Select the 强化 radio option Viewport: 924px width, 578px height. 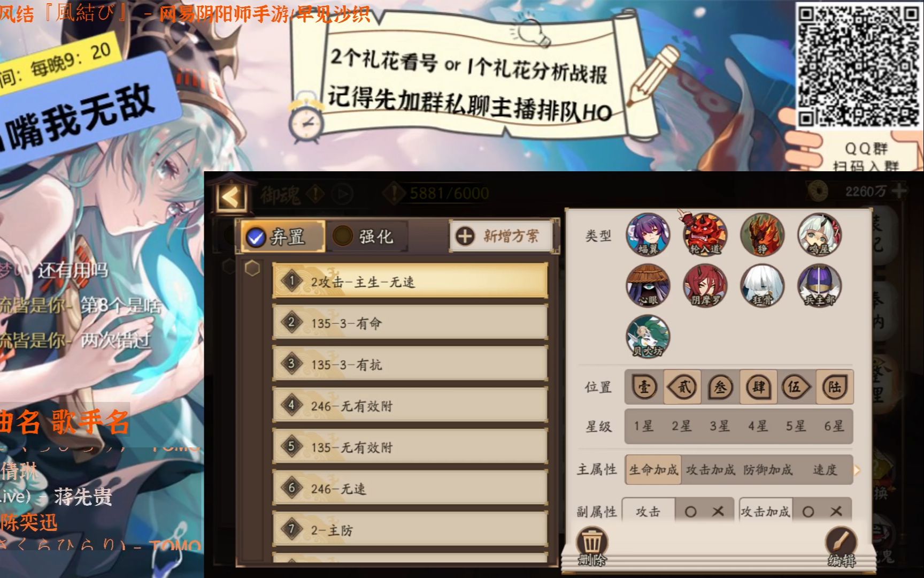click(367, 236)
